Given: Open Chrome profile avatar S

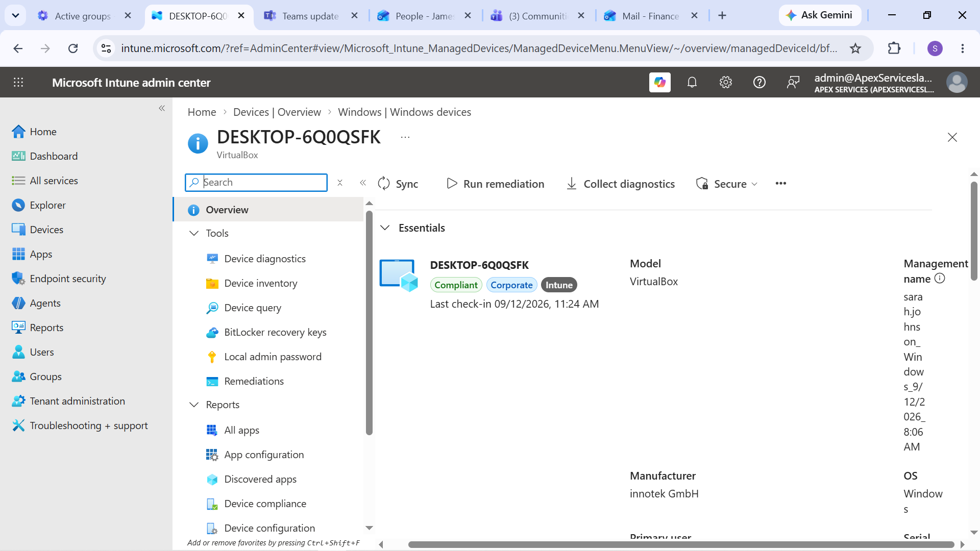Looking at the screenshot, I should (935, 48).
